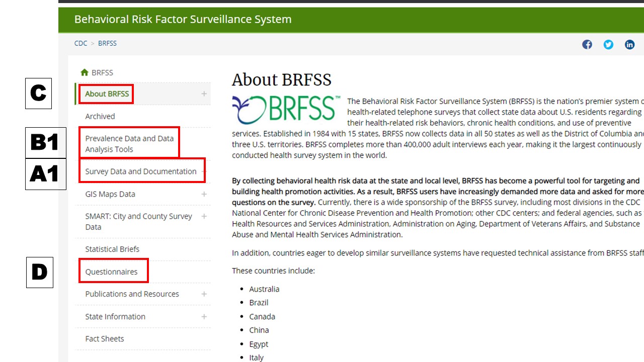Share the page via the Facebook icon

pyautogui.click(x=587, y=44)
